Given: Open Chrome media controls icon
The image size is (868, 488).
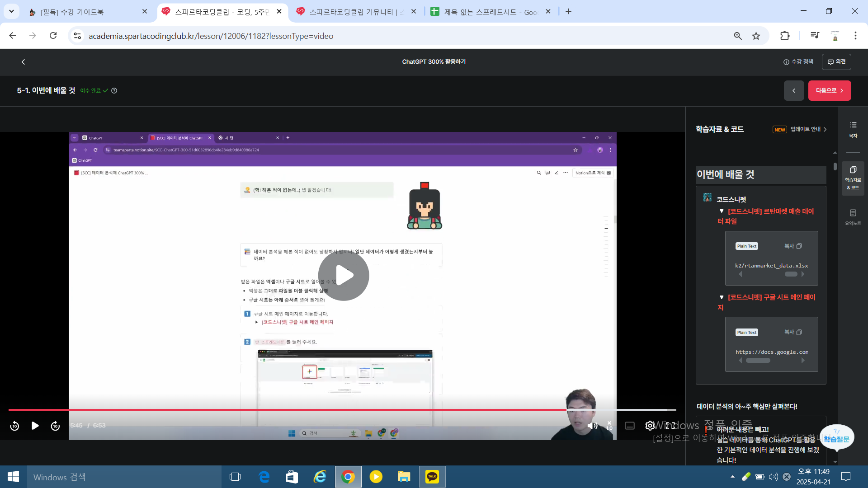Looking at the screenshot, I should [815, 36].
